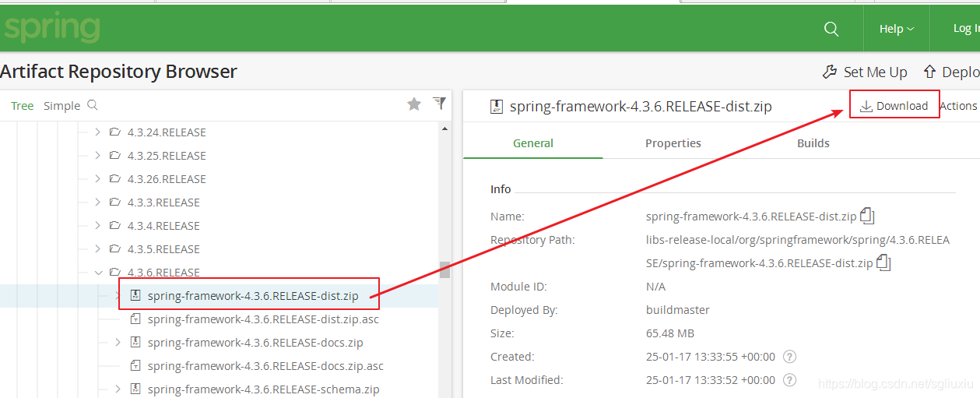The image size is (980, 398).
Task: Copy the artifact Name to clipboard
Action: pos(868,216)
